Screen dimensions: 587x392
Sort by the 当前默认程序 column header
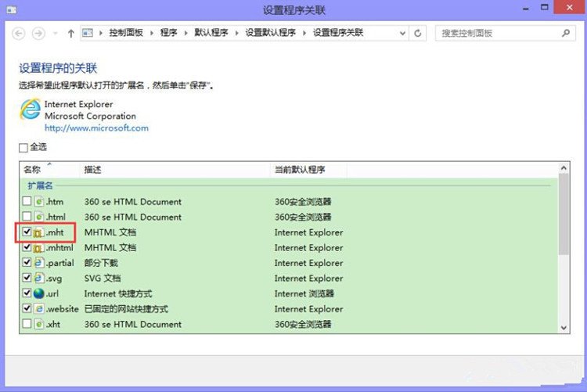point(308,170)
